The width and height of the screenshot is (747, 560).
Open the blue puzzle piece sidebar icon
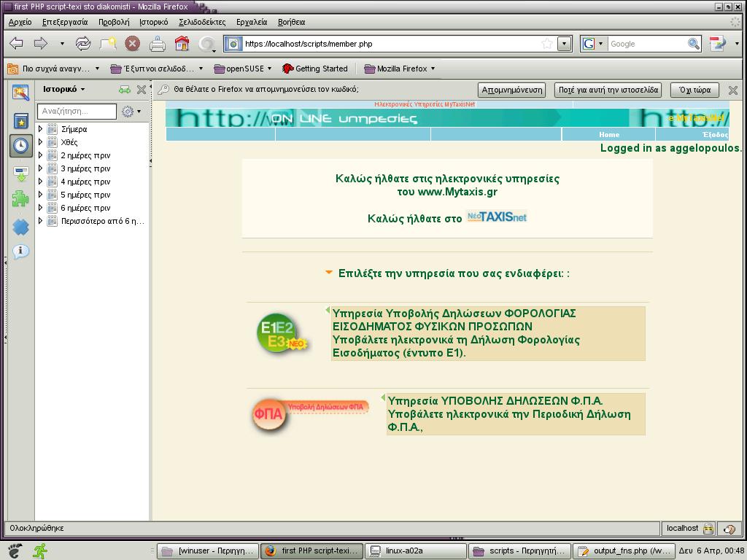(x=20, y=227)
